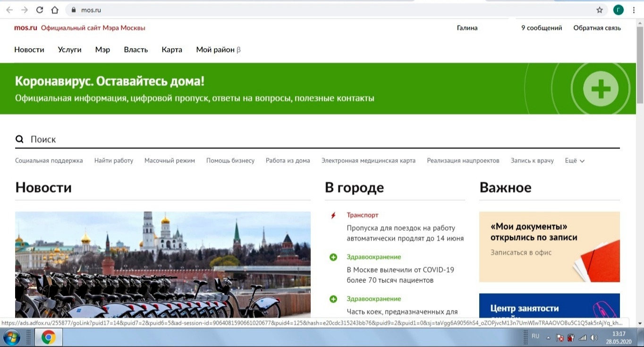Open Масочный режим quick link
Image resolution: width=644 pixels, height=347 pixels.
click(169, 161)
